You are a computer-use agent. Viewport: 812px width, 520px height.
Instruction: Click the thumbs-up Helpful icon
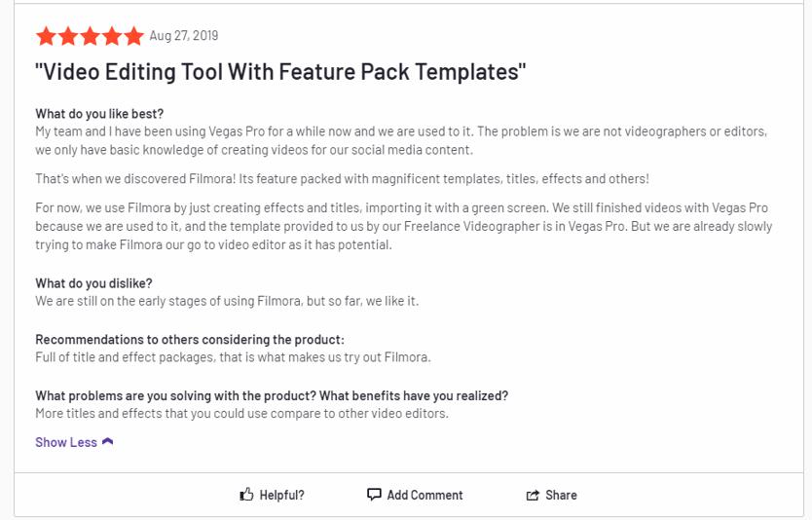246,495
